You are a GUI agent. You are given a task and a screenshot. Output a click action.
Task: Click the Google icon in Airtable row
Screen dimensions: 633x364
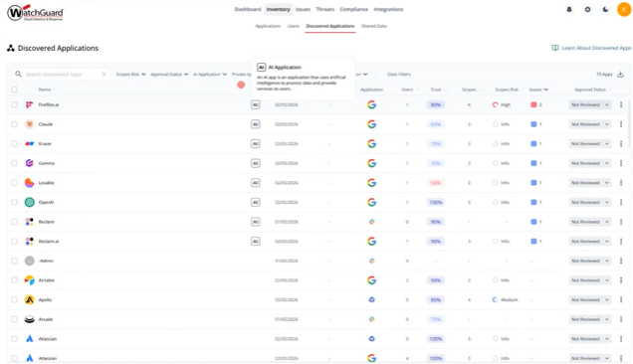pos(372,280)
